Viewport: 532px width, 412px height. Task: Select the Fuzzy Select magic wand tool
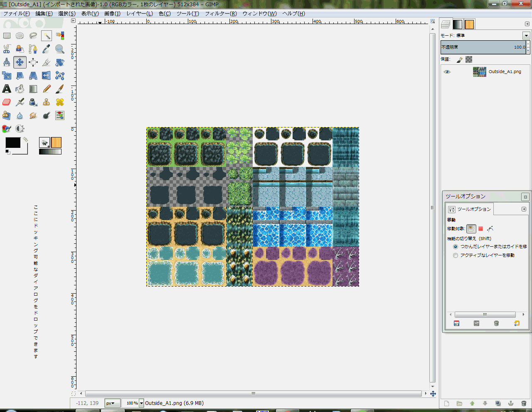47,36
